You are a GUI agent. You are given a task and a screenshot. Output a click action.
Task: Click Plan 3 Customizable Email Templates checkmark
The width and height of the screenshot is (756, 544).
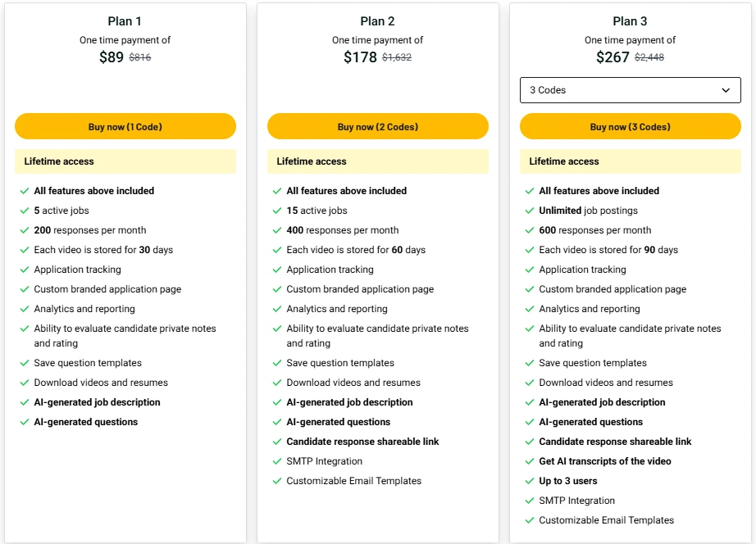[530, 520]
